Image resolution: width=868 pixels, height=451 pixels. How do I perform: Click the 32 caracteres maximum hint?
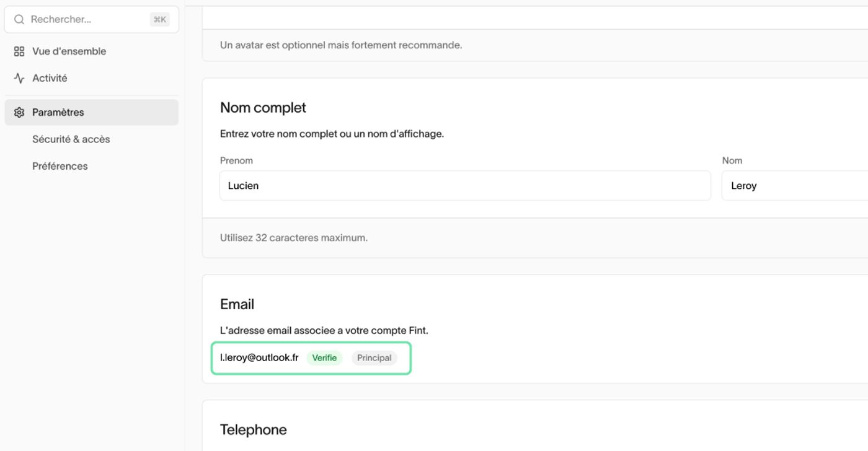[x=294, y=238]
